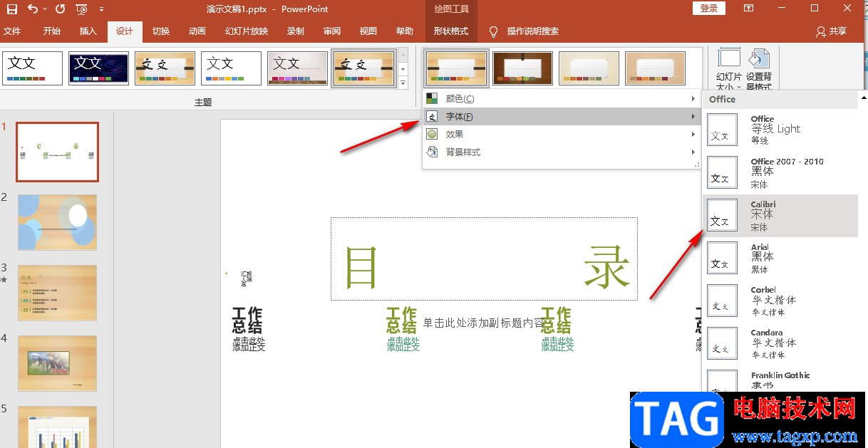Select the third wood-style theme thumbnail
This screenshot has width=868, height=448.
point(165,68)
